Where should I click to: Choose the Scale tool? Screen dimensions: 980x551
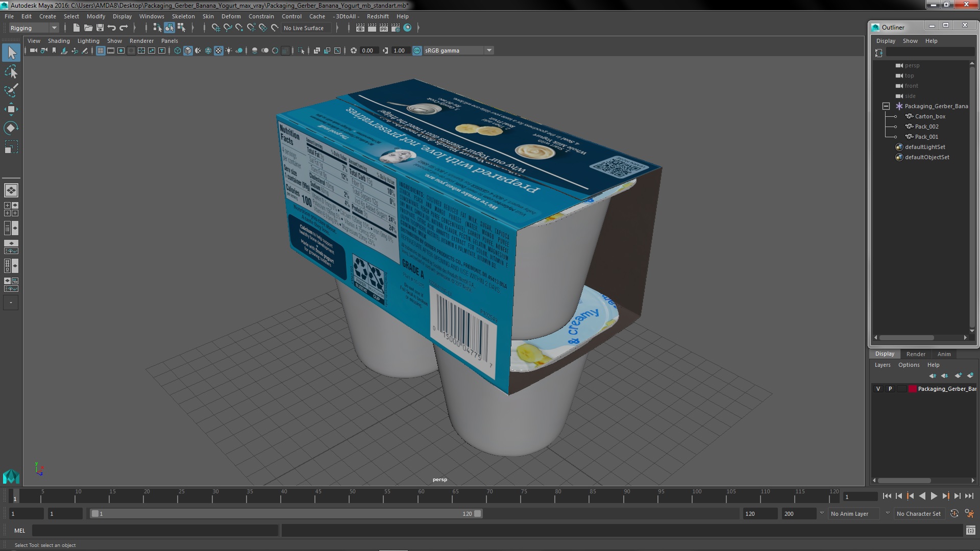pyautogui.click(x=11, y=147)
